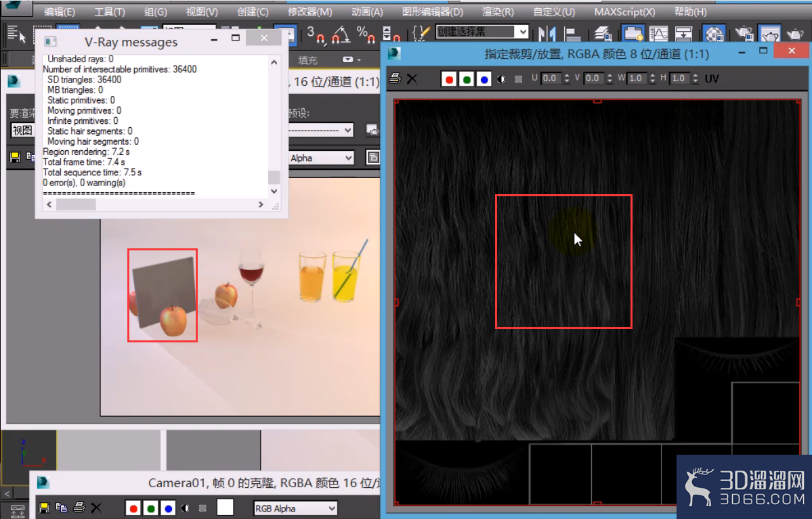Open the Curve Editor toolbar icon
This screenshot has height=519, width=812.
[659, 34]
